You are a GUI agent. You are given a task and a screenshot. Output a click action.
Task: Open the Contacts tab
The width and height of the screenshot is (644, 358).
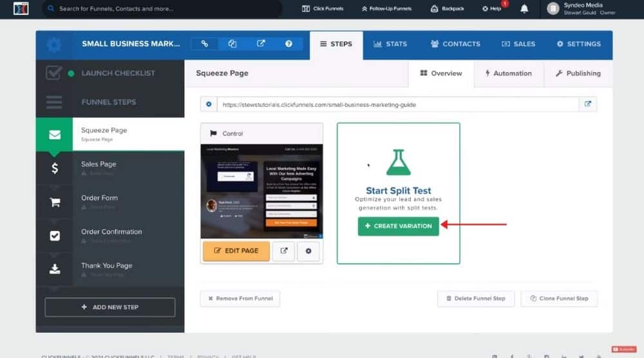[x=455, y=44]
